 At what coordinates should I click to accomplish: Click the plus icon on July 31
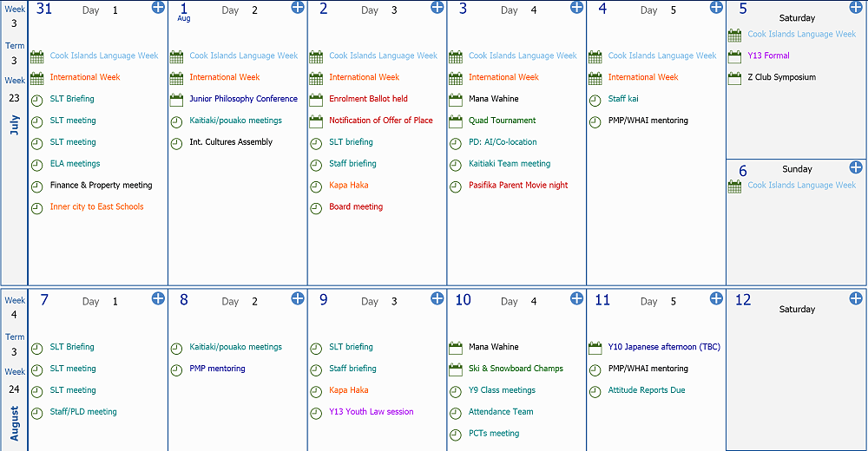[158, 7]
